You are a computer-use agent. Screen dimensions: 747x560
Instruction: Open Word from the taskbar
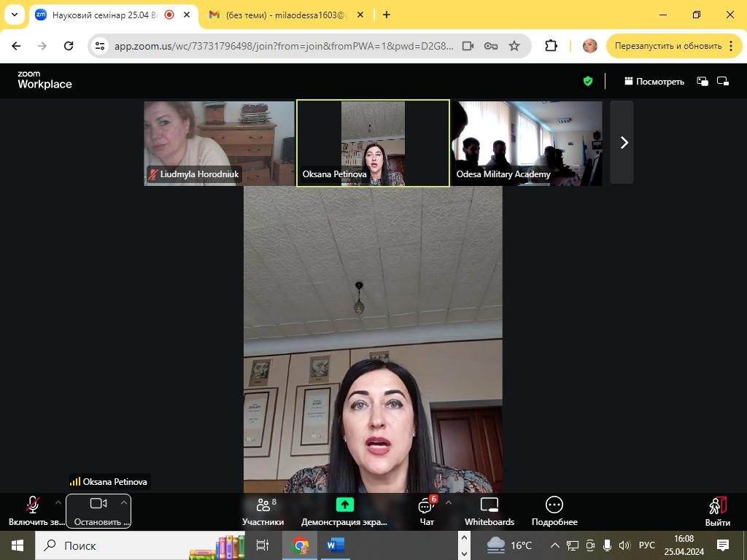(x=336, y=545)
